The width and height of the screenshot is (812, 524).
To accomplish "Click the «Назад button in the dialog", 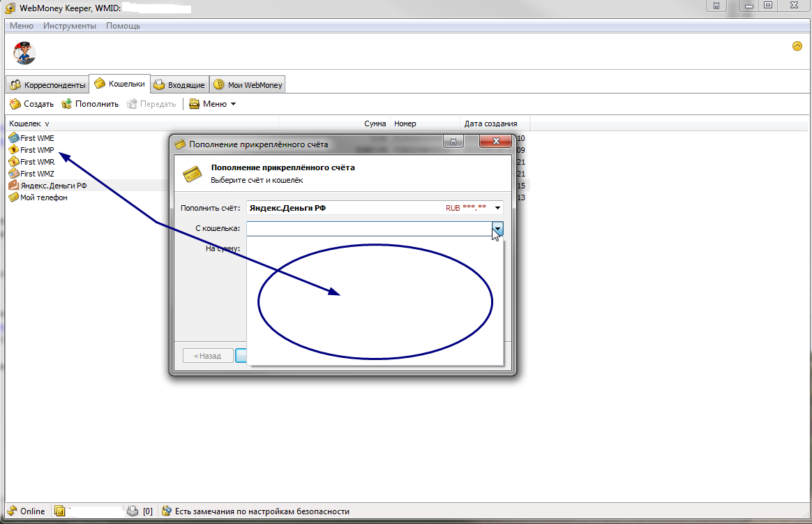I will click(208, 356).
